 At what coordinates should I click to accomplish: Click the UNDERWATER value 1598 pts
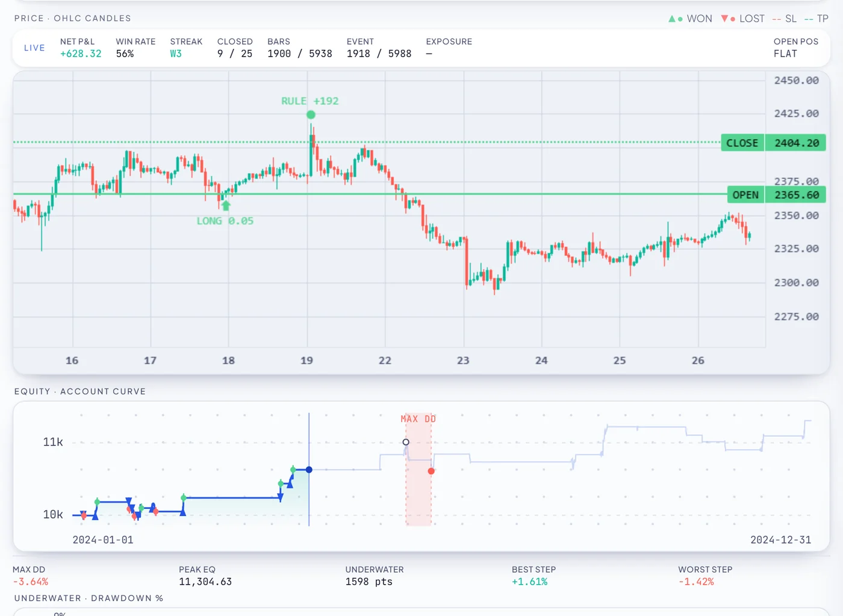[369, 582]
